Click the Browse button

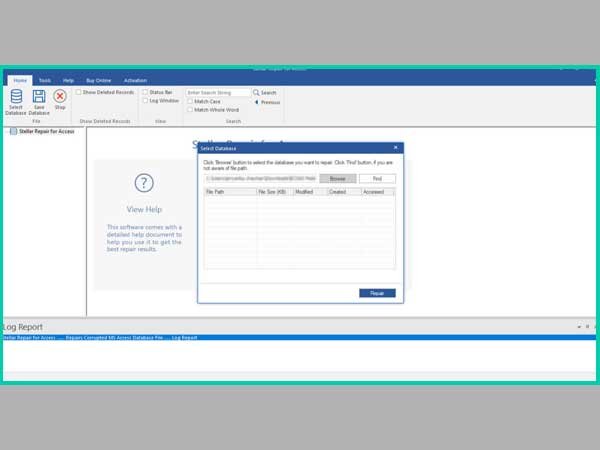pyautogui.click(x=338, y=179)
